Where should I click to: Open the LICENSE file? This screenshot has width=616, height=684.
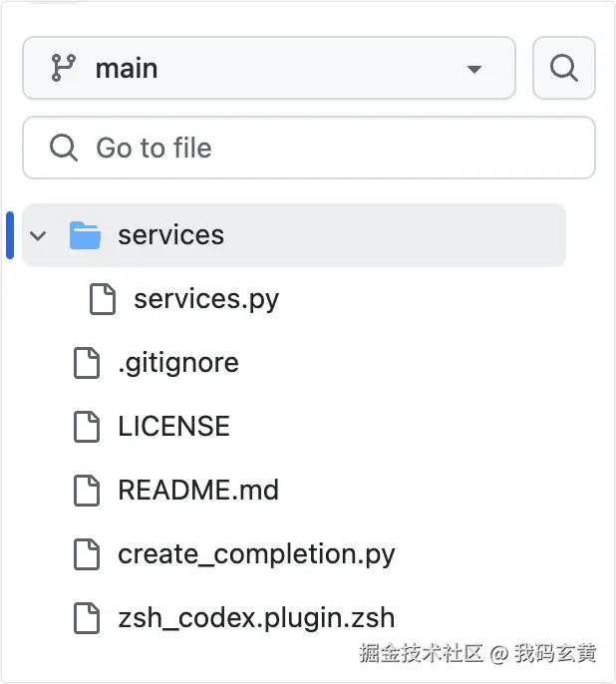[x=173, y=427]
